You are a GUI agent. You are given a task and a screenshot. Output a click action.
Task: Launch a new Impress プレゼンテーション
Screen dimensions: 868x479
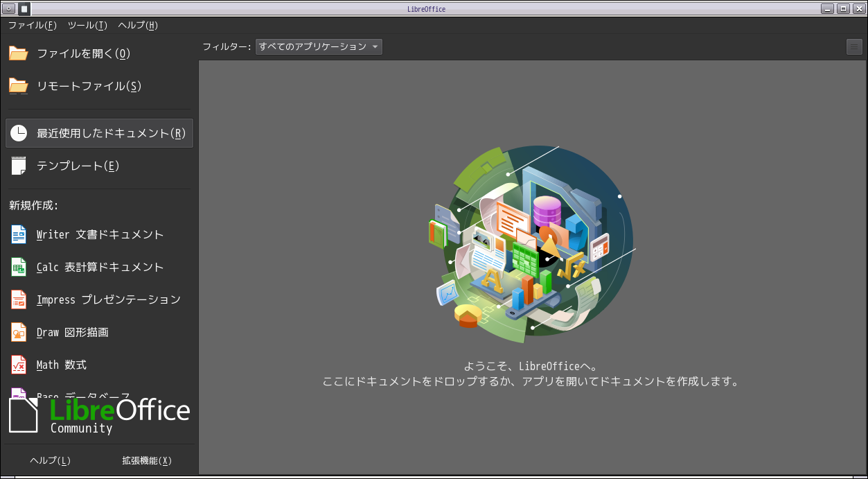(x=99, y=299)
